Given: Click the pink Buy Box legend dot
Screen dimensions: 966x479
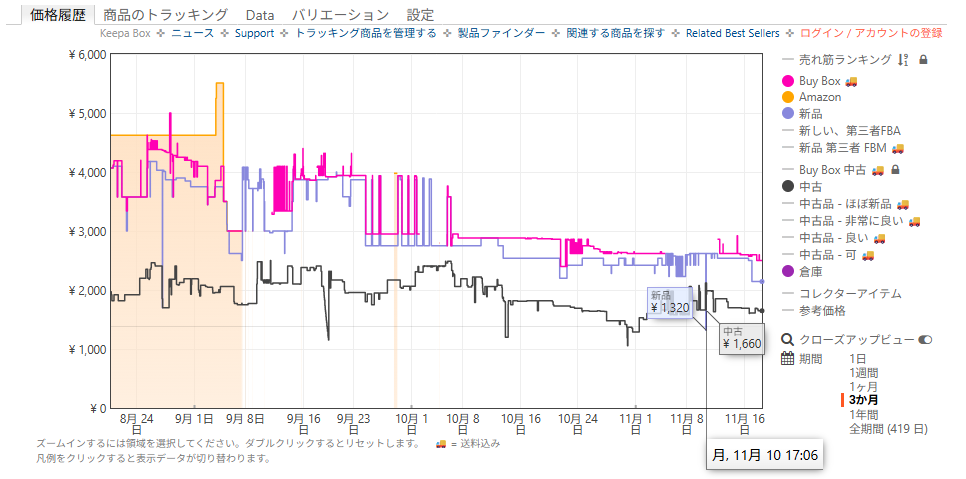Looking at the screenshot, I should click(x=787, y=81).
